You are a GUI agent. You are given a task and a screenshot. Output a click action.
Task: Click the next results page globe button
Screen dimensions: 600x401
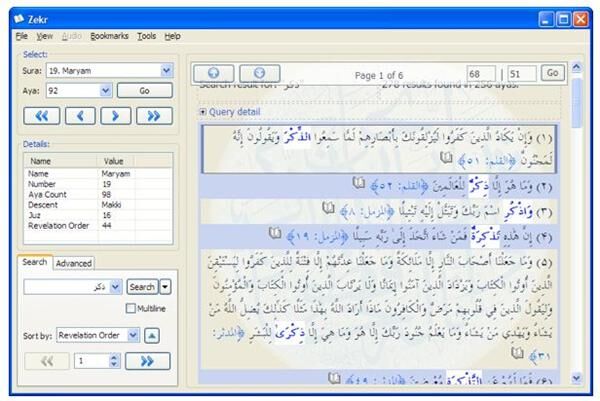tap(259, 73)
